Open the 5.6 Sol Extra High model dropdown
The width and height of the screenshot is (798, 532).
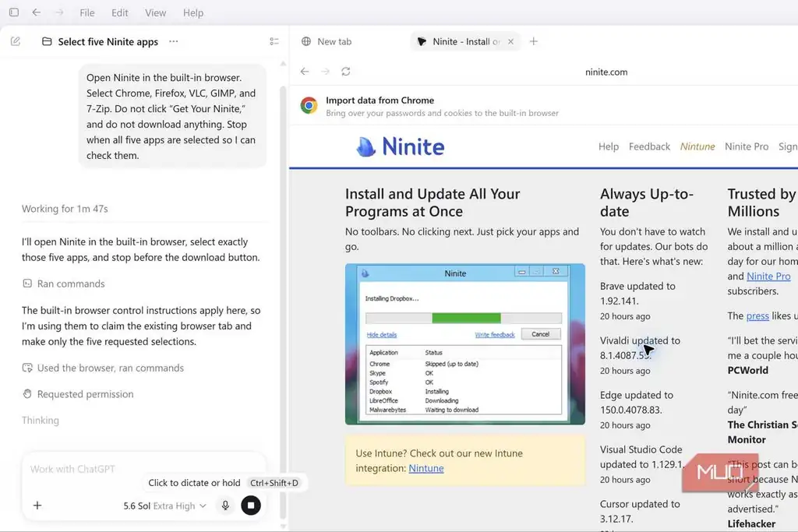pyautogui.click(x=164, y=506)
